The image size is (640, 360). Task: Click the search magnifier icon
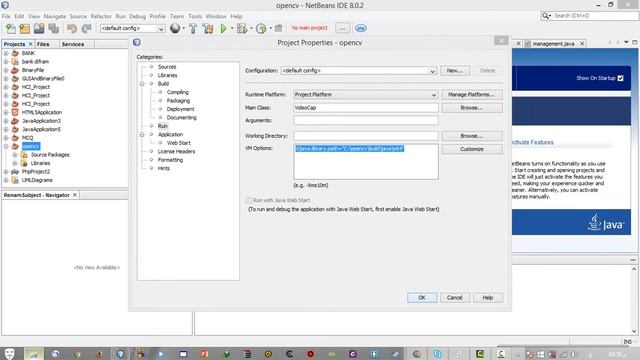coord(546,16)
